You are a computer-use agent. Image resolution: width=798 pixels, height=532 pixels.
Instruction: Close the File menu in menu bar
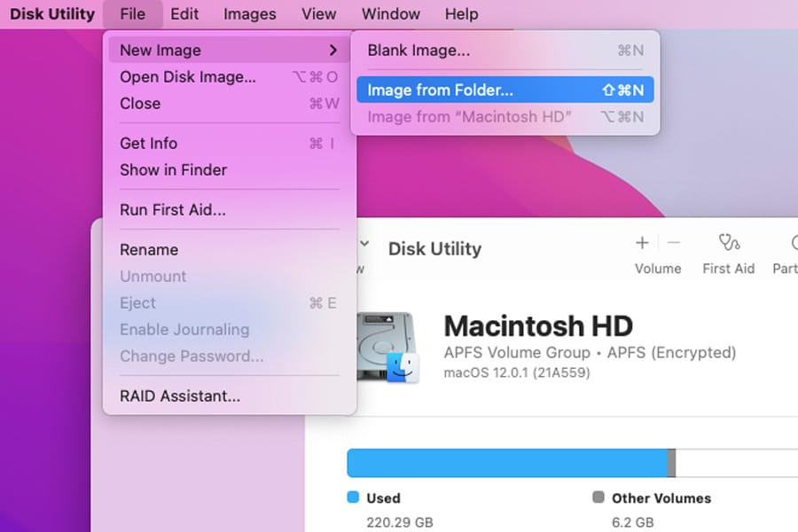click(132, 14)
